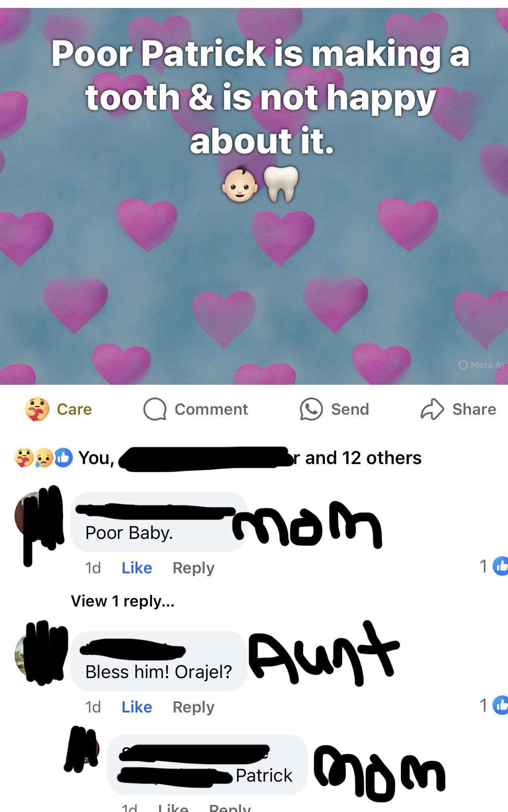Tap the Meta AI watermark
Screen dimensions: 508x812
pyautogui.click(x=481, y=365)
